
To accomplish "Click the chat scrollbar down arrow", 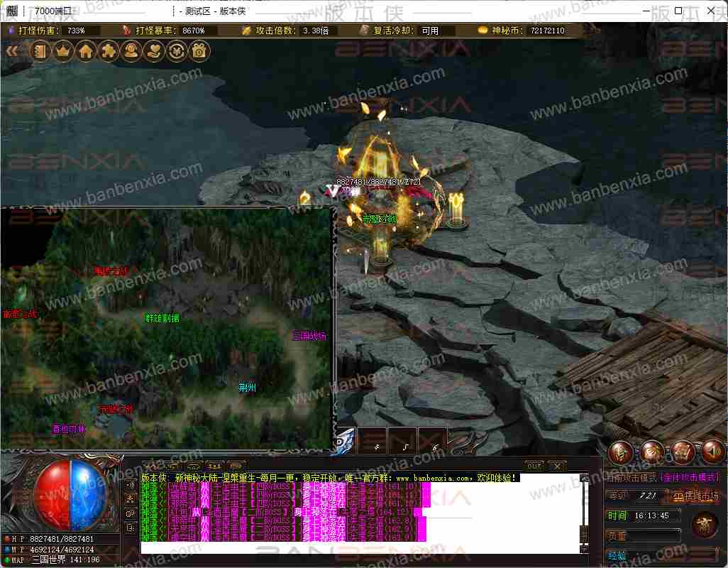I will [585, 549].
